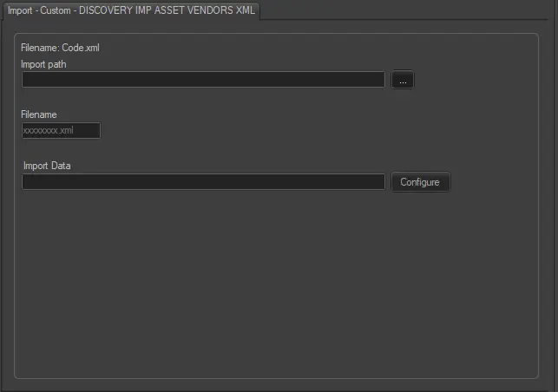
Task: Place cursor in the xxxxxxxxx.xml placeholder box
Action: [x=61, y=130]
